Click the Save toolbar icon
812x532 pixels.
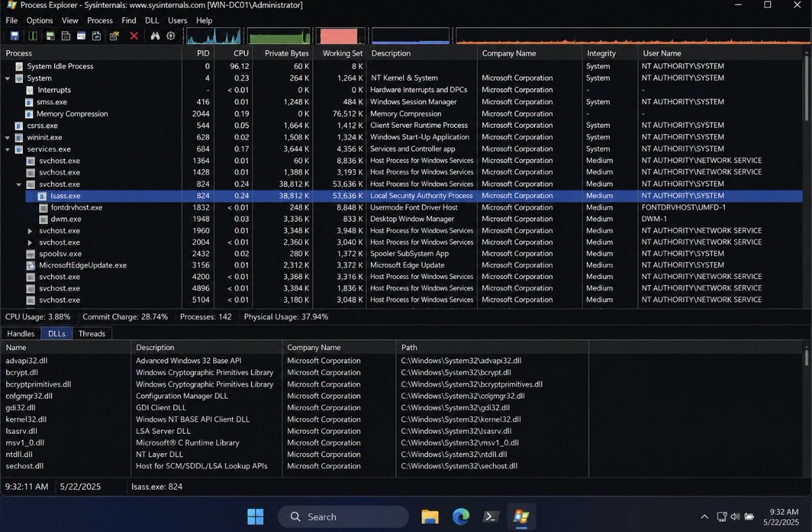pyautogui.click(x=14, y=36)
